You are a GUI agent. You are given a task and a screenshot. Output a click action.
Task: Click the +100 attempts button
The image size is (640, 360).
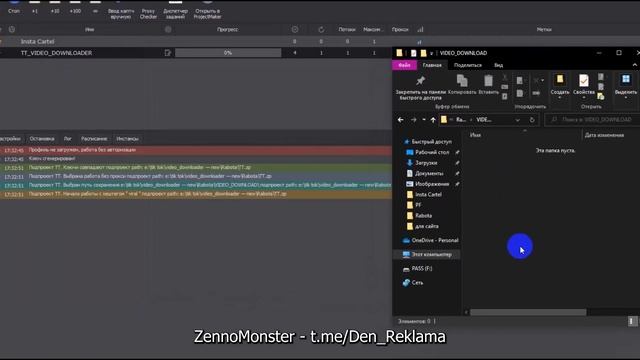point(75,7)
